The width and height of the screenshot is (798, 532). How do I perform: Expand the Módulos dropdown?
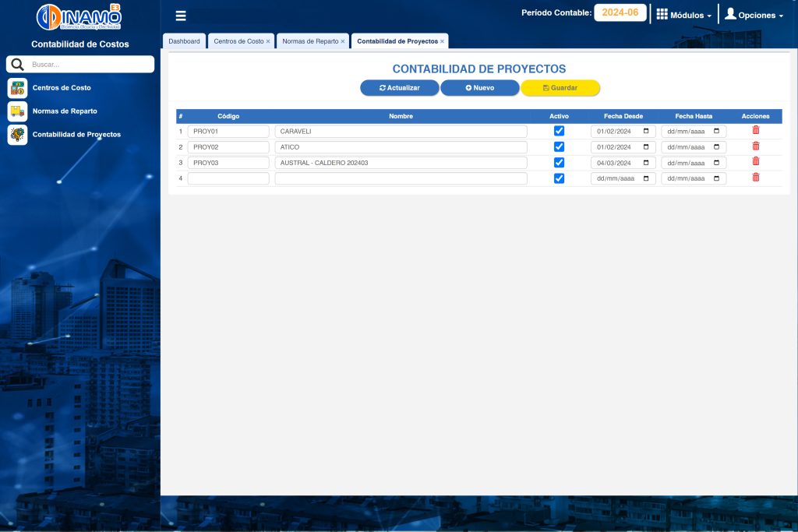[x=683, y=15]
